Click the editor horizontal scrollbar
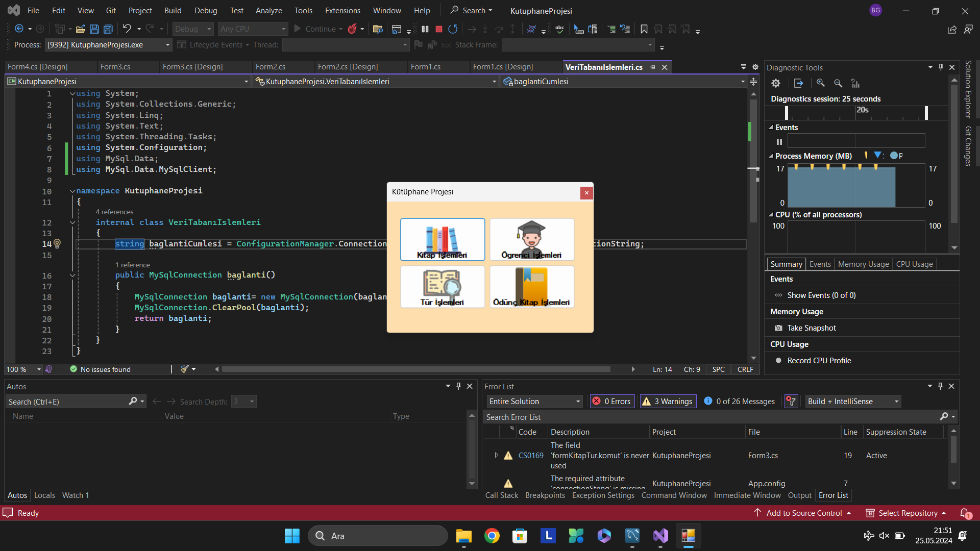980x551 pixels. pyautogui.click(x=416, y=369)
